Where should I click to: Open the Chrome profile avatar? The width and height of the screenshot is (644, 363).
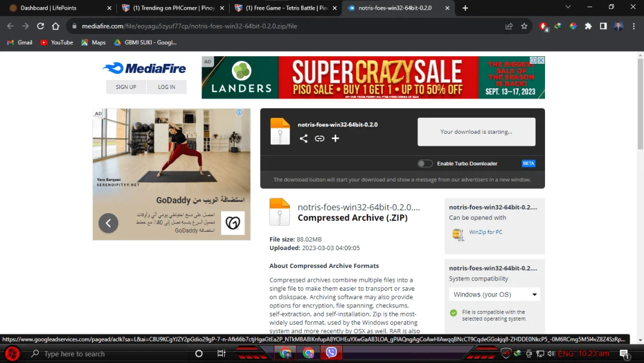tap(618, 26)
